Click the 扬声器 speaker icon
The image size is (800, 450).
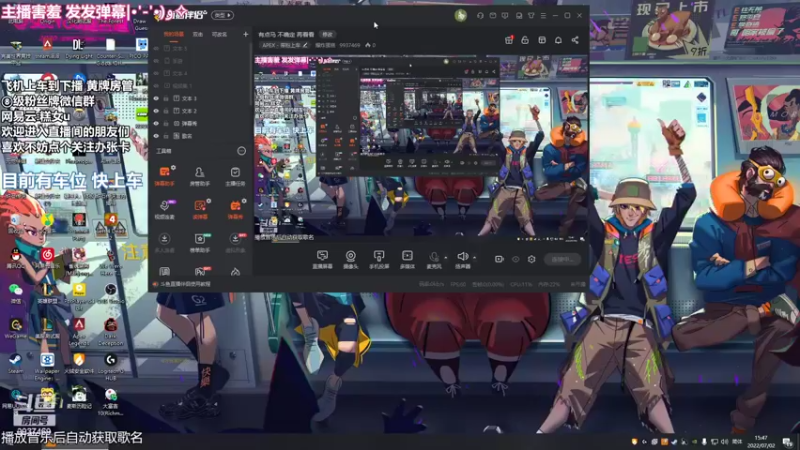[462, 259]
